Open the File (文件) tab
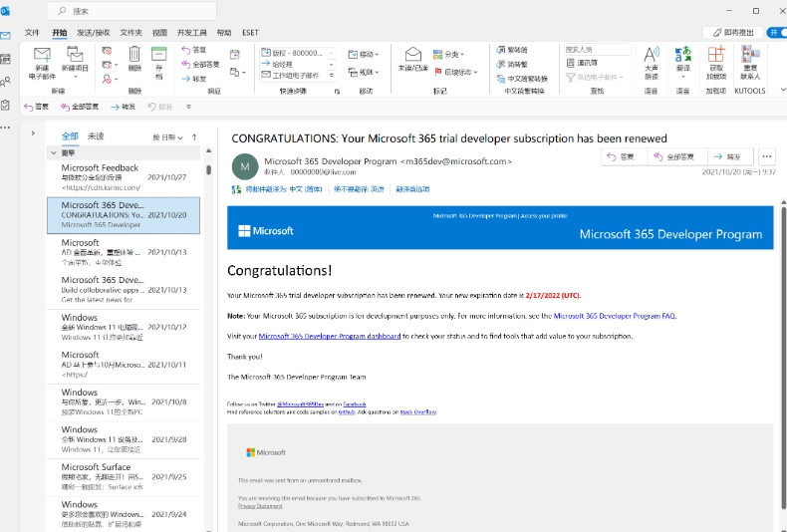The image size is (787, 532). [x=32, y=32]
